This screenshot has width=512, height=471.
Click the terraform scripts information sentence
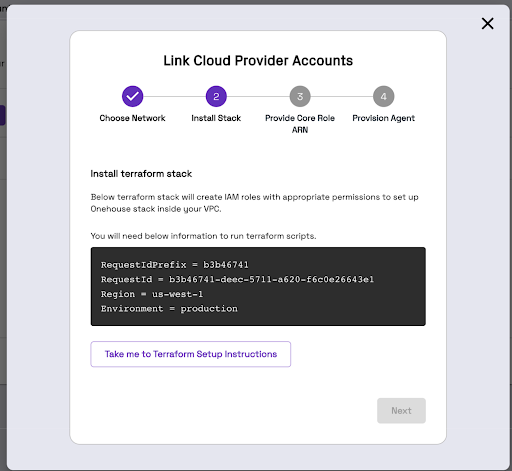203,236
